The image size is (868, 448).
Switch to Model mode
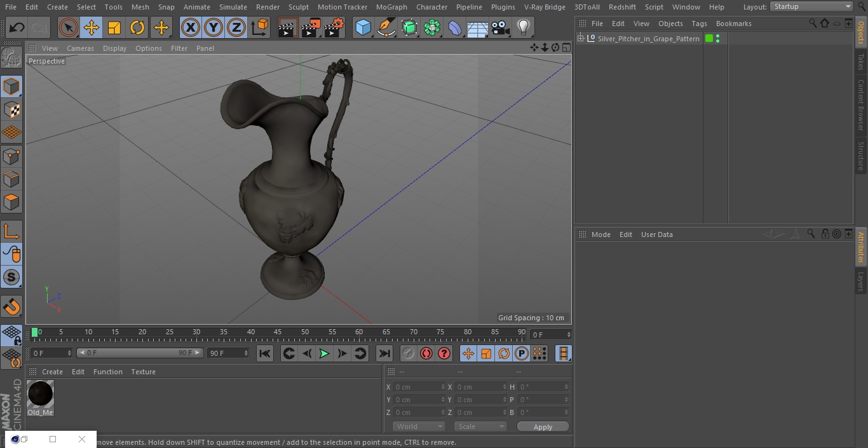tap(11, 86)
